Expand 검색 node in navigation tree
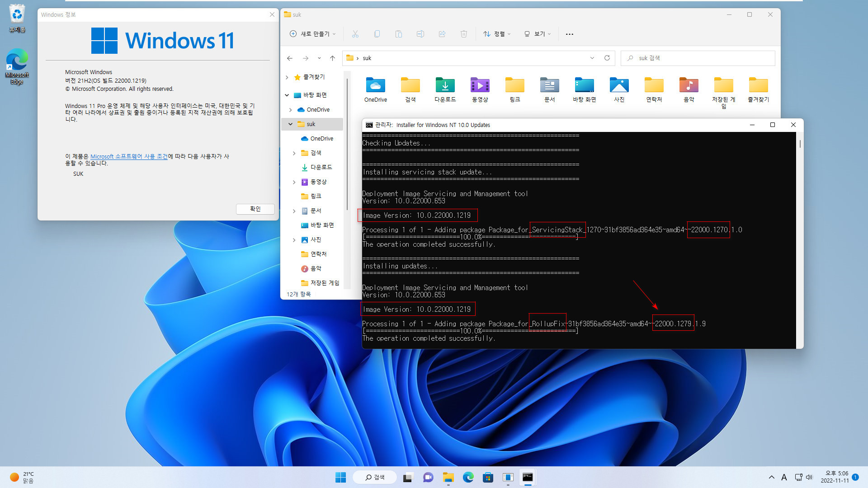 pyautogui.click(x=294, y=153)
